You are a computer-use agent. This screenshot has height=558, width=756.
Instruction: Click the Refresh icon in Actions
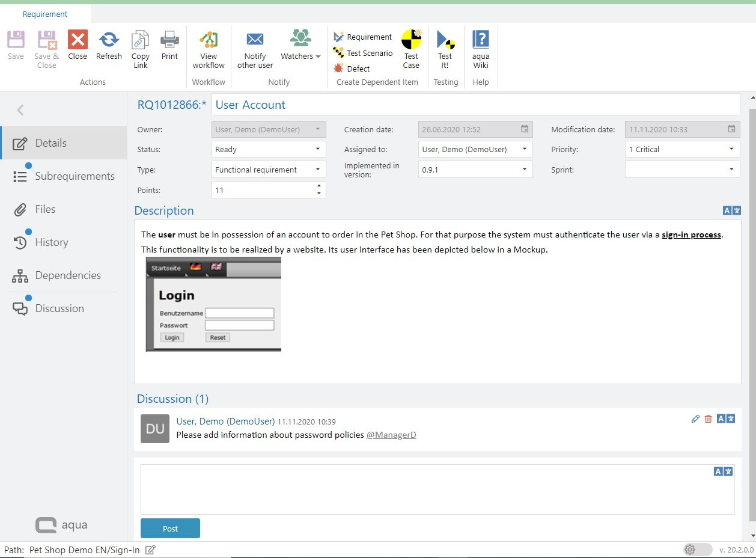(109, 40)
